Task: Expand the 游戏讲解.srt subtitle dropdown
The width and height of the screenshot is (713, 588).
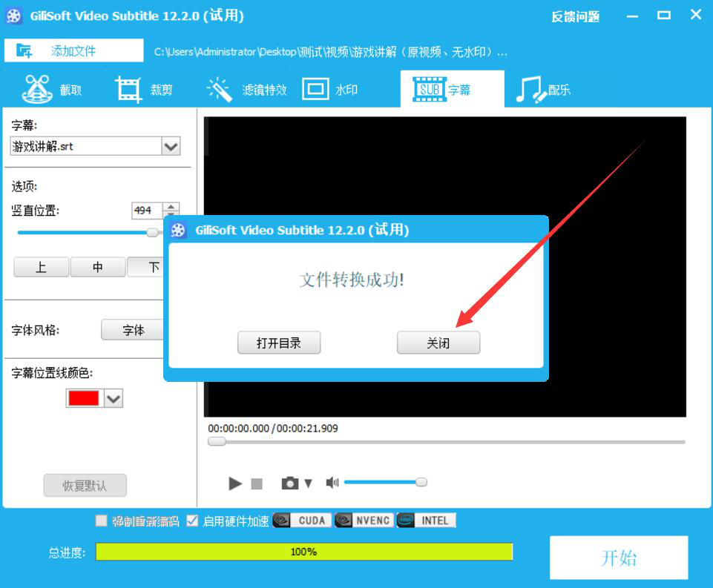Action: [x=171, y=146]
